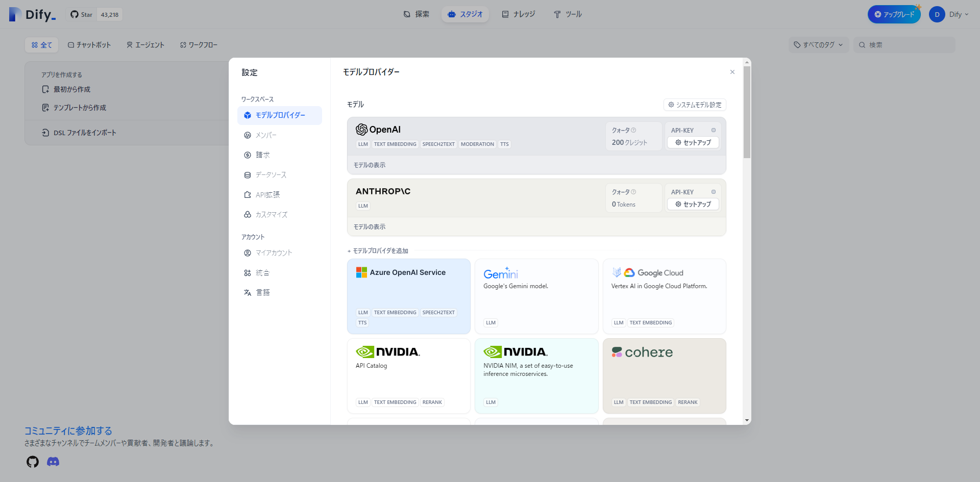Click システムモデル設定 button

[x=695, y=105]
